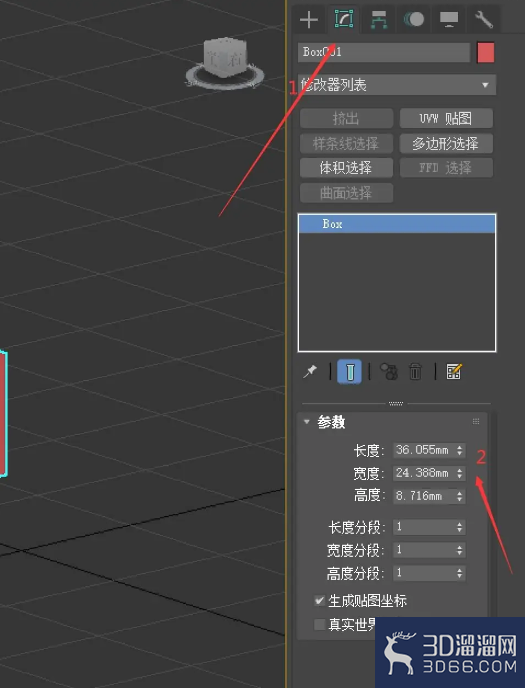
Task: Open the Motion panel tab
Action: (414, 20)
